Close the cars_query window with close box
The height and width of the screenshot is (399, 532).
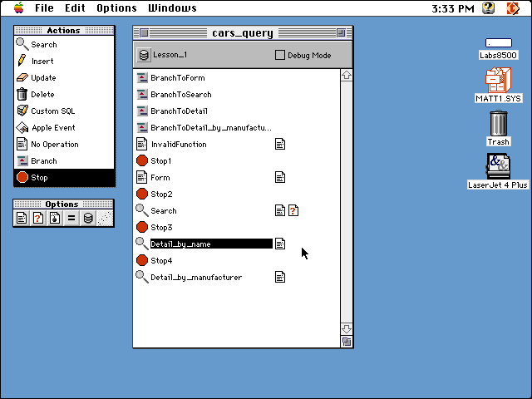click(144, 33)
